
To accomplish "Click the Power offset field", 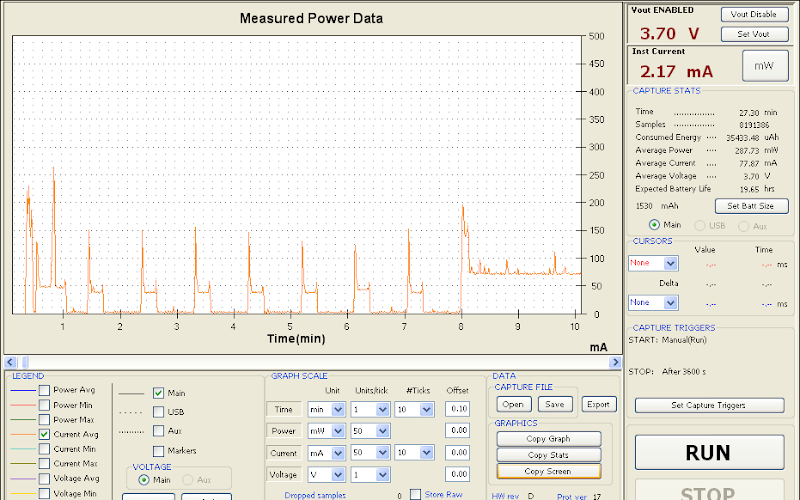I will [x=458, y=431].
